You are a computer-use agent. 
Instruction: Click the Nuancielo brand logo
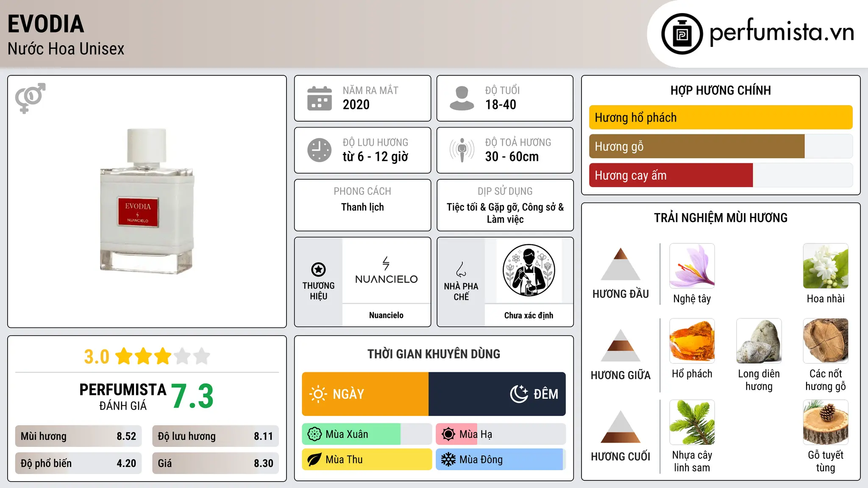tap(386, 270)
